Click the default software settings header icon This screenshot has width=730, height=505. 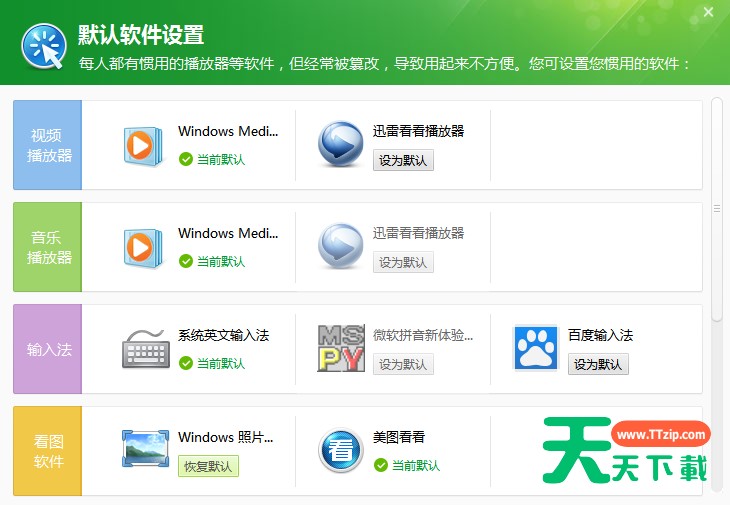click(x=44, y=46)
